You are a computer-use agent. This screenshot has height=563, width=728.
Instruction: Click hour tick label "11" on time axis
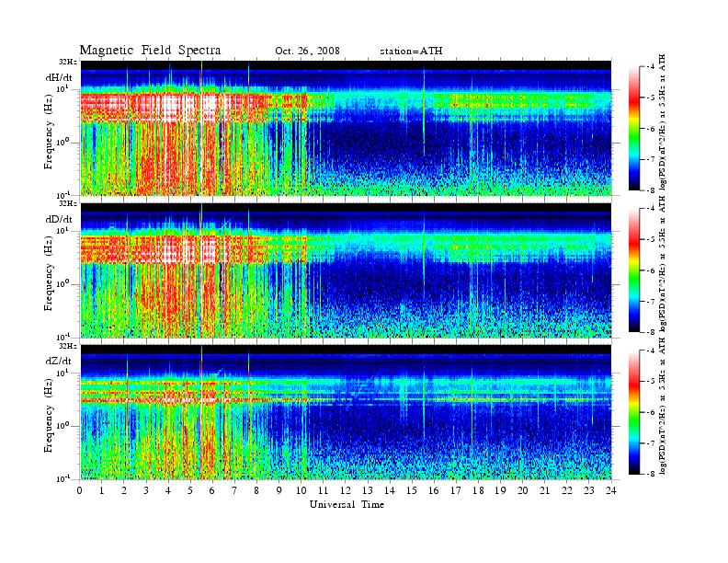324,491
